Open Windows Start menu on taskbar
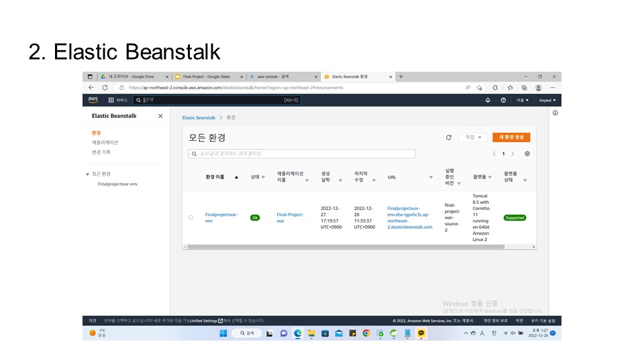 223,333
